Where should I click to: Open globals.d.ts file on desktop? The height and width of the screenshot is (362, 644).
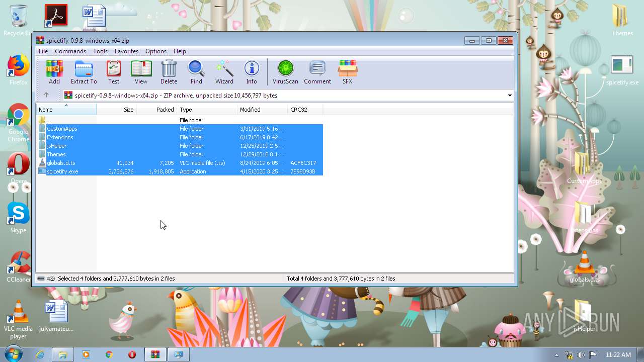pyautogui.click(x=584, y=266)
